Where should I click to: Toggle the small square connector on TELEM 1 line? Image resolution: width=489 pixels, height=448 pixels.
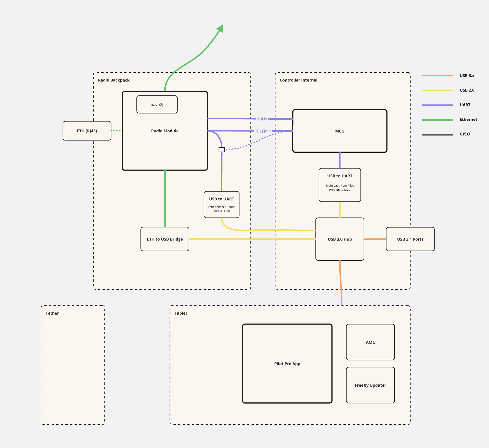point(221,150)
